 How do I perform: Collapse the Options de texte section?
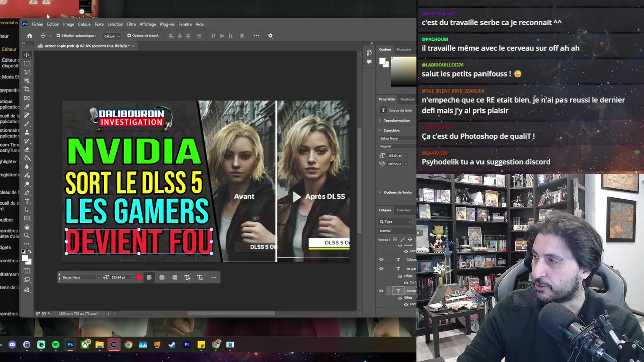[x=380, y=192]
